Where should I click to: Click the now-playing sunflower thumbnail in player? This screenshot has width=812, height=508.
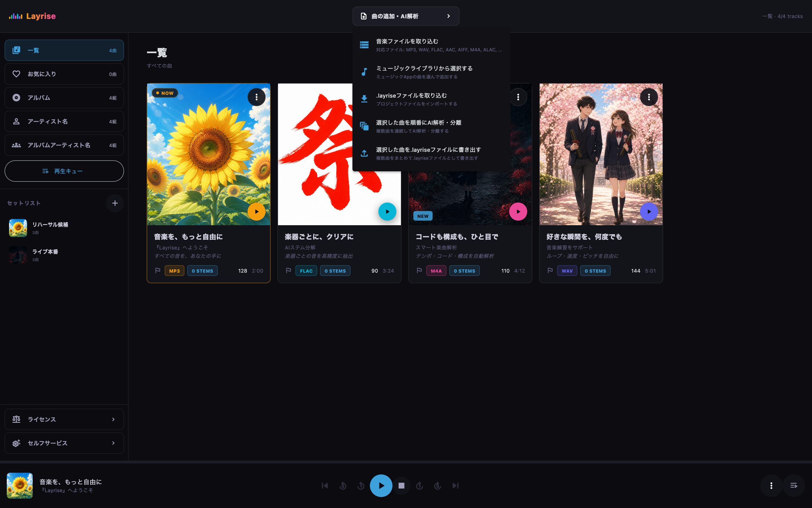coord(20,485)
